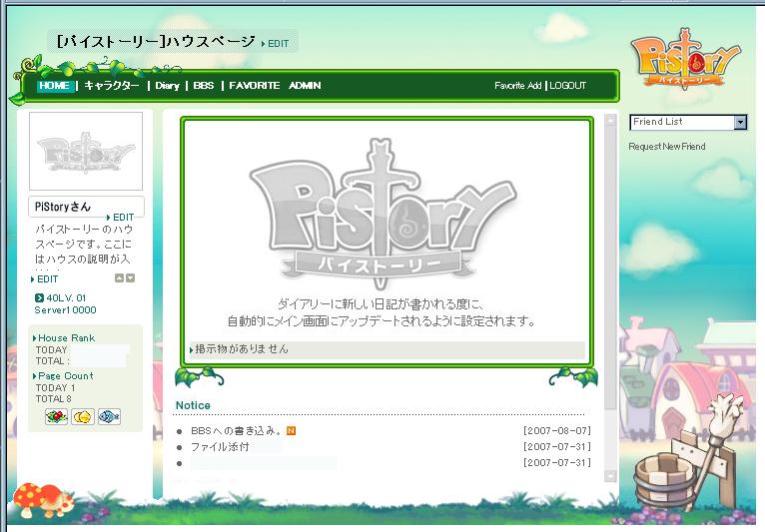The width and height of the screenshot is (765, 532).
Task: Click the Server1 0000 text
Action: pos(65,310)
